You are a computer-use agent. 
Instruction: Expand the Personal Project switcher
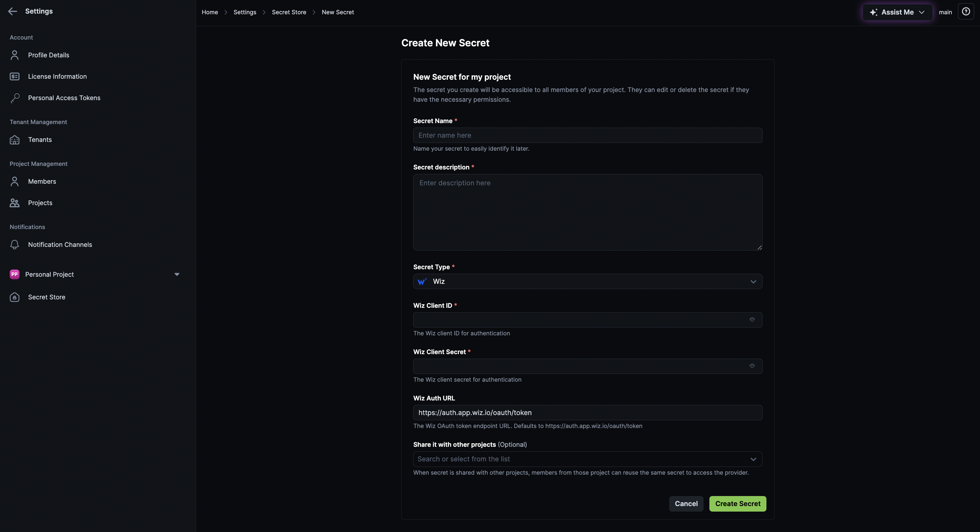[177, 274]
